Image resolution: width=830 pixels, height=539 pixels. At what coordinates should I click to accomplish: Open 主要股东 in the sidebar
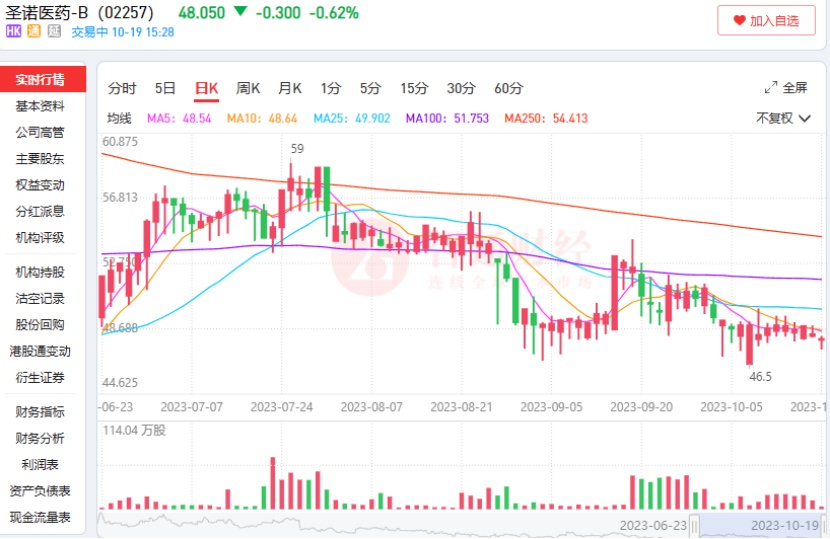point(40,159)
